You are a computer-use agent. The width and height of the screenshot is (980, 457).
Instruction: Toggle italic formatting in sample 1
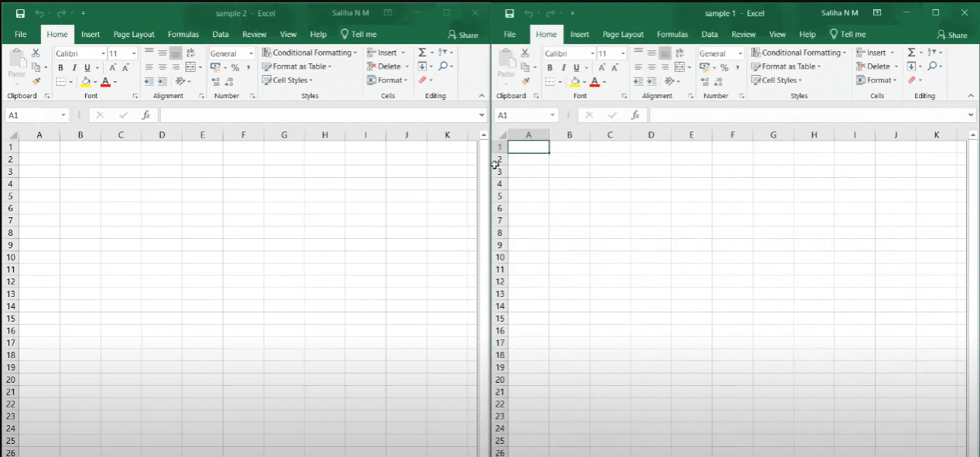[562, 68]
